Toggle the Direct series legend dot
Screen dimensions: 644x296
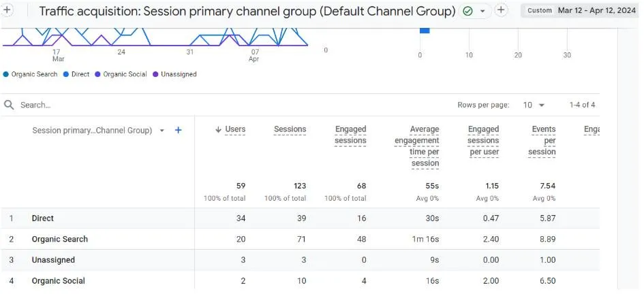click(66, 74)
